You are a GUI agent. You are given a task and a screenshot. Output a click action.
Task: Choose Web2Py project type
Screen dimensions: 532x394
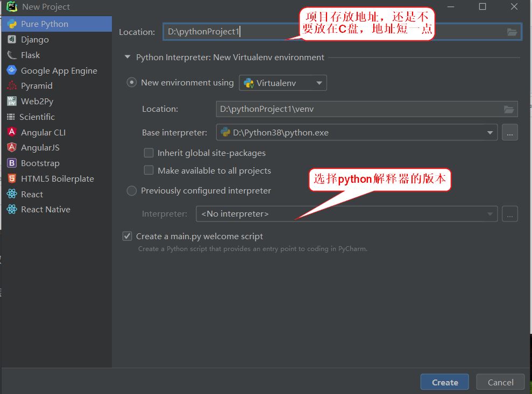click(x=56, y=101)
